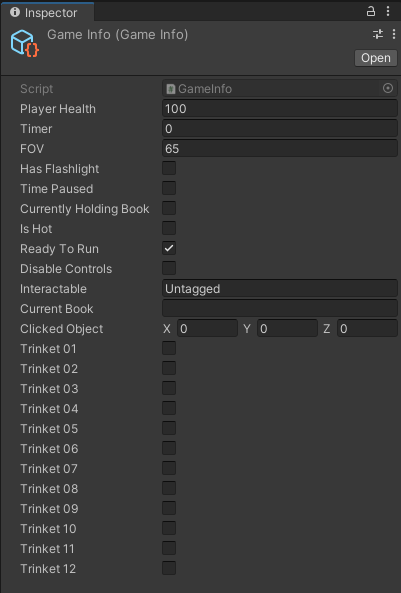401x593 pixels.
Task: Click the Inspector info icon
Action: pos(15,12)
